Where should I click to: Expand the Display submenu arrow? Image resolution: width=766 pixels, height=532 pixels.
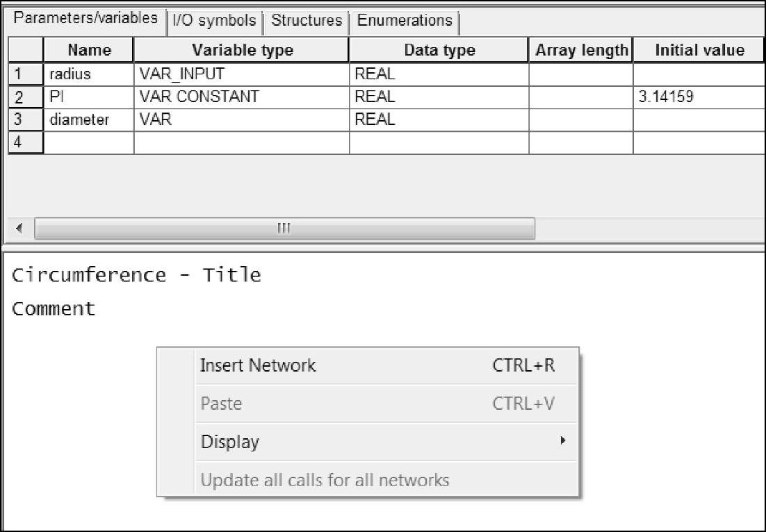563,441
